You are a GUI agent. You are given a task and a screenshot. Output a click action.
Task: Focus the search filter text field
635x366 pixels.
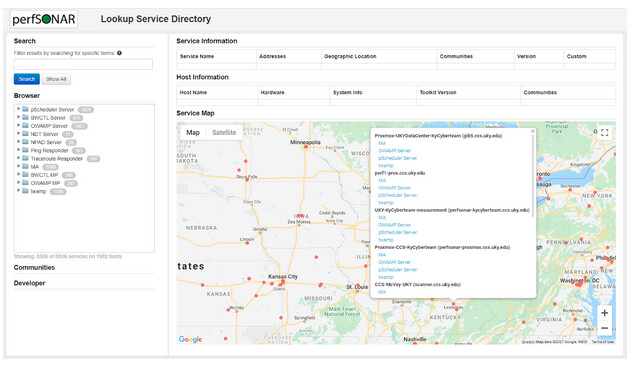pos(83,64)
